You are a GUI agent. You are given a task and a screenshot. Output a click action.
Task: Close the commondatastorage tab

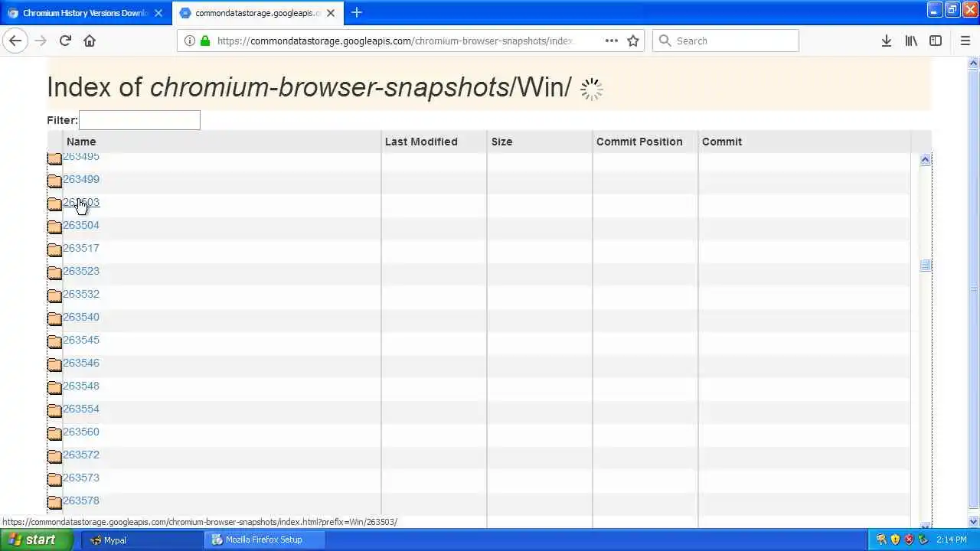[x=331, y=13]
